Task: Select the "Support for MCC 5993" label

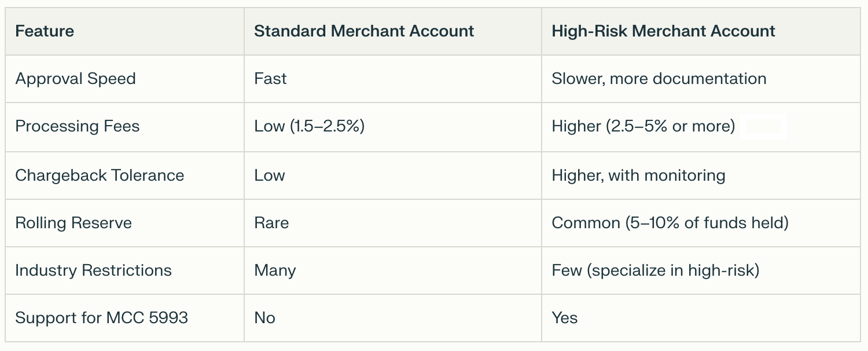Action: tap(101, 318)
